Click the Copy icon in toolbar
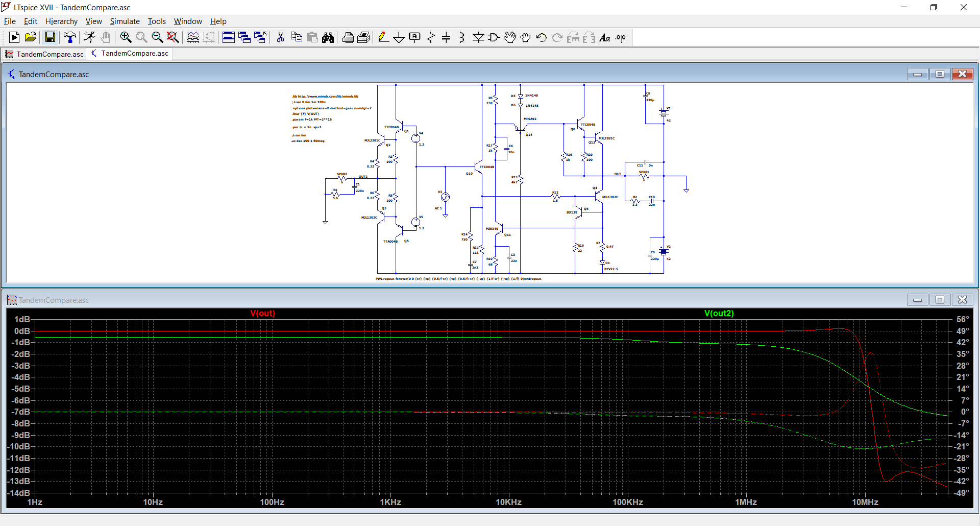Screen dimensions: 980x526 (296, 37)
